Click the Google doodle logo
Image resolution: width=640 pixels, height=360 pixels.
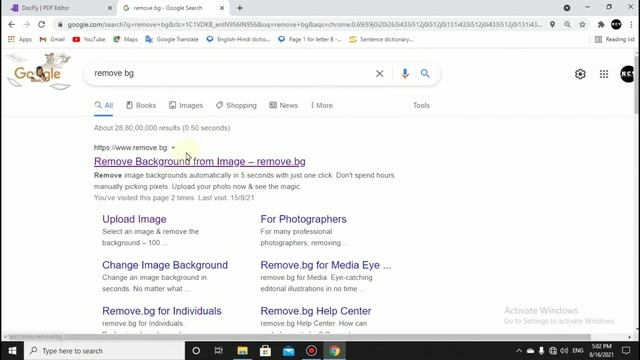[39, 71]
